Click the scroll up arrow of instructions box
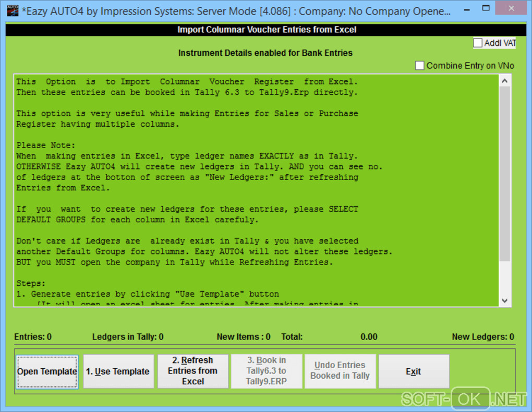Screen dimensions: 532x412 [x=504, y=81]
